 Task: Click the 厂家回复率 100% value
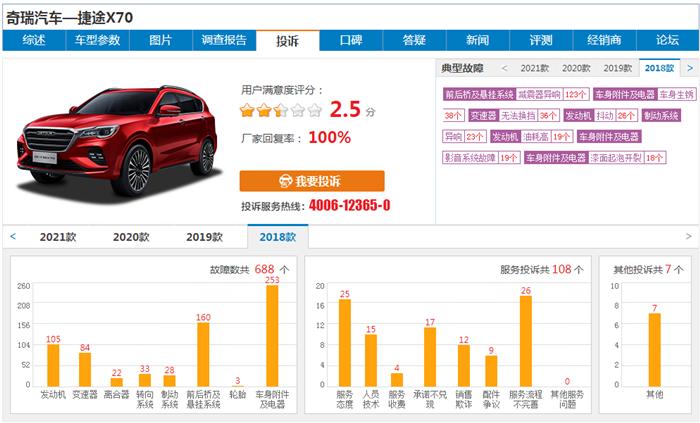[x=329, y=137]
